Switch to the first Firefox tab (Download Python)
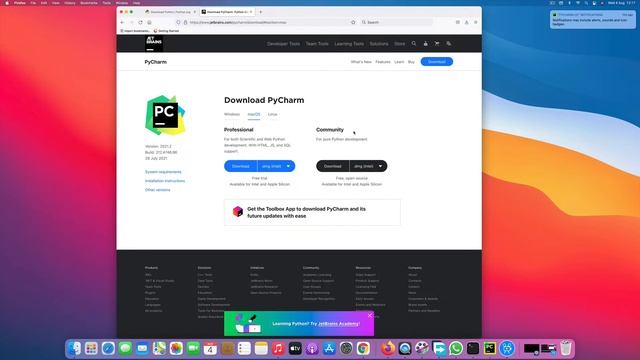Screen dimensions: 640x360 [x=170, y=12]
